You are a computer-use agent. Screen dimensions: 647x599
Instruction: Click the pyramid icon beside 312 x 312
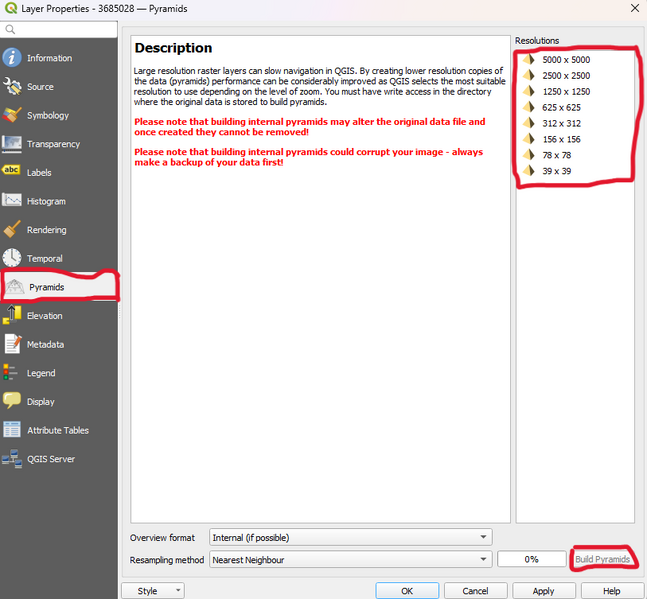click(x=529, y=123)
